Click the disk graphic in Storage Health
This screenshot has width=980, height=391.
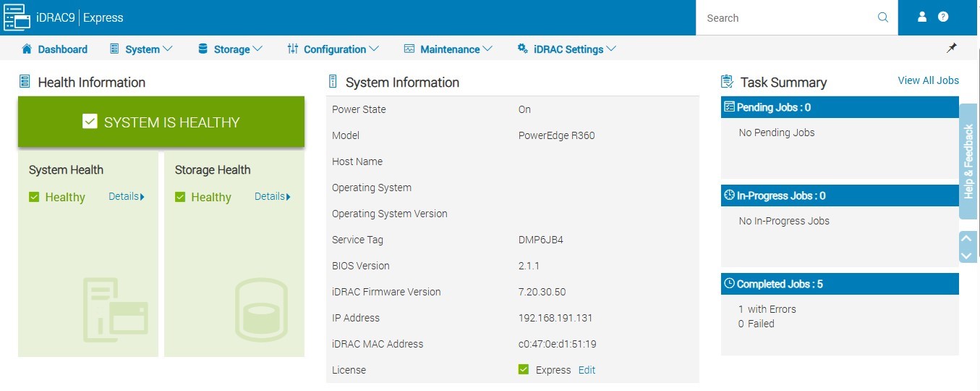pyautogui.click(x=262, y=309)
